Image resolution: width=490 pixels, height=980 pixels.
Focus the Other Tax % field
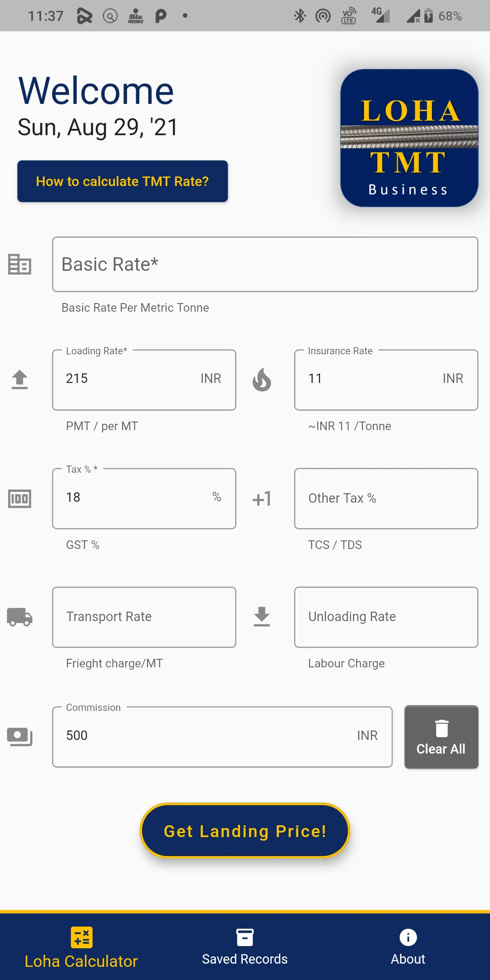pyautogui.click(x=386, y=499)
